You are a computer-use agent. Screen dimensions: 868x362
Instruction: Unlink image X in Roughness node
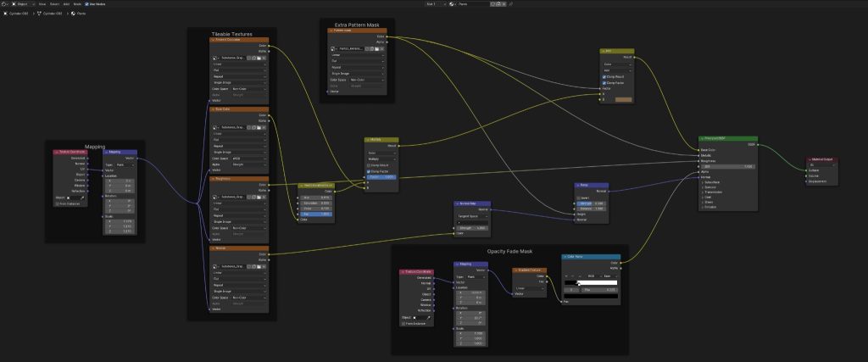(x=264, y=197)
